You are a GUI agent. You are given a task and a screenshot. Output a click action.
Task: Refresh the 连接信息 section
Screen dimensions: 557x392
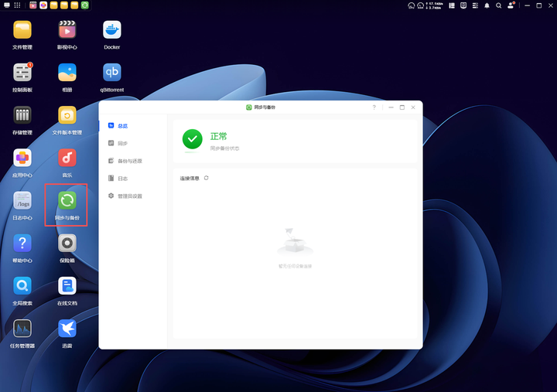point(206,178)
